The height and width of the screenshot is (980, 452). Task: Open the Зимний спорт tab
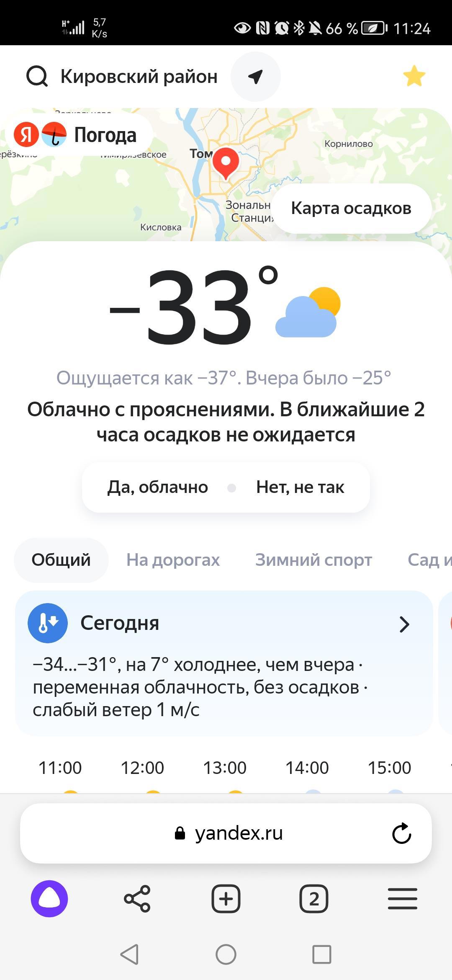pos(313,560)
